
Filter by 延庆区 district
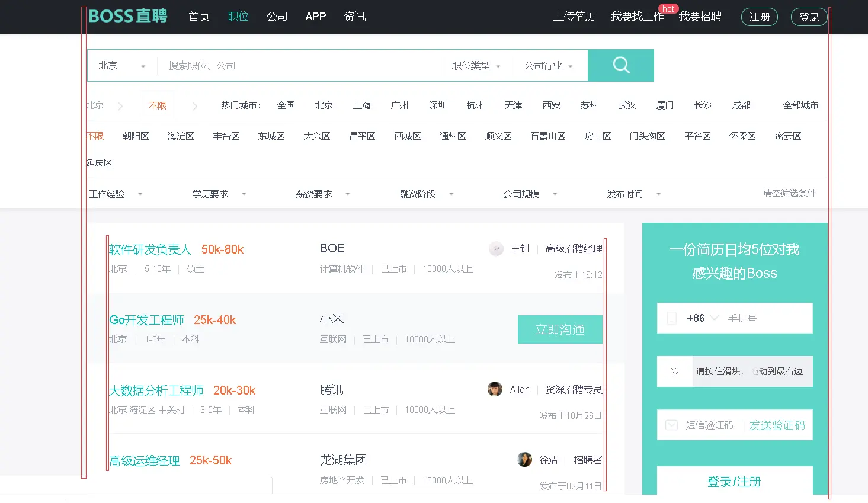(99, 163)
